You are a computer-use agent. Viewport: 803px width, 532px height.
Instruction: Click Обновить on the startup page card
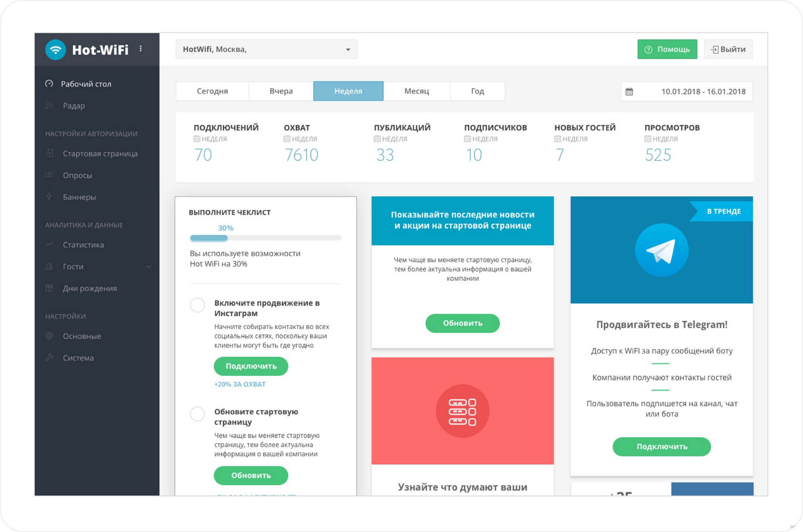click(463, 324)
